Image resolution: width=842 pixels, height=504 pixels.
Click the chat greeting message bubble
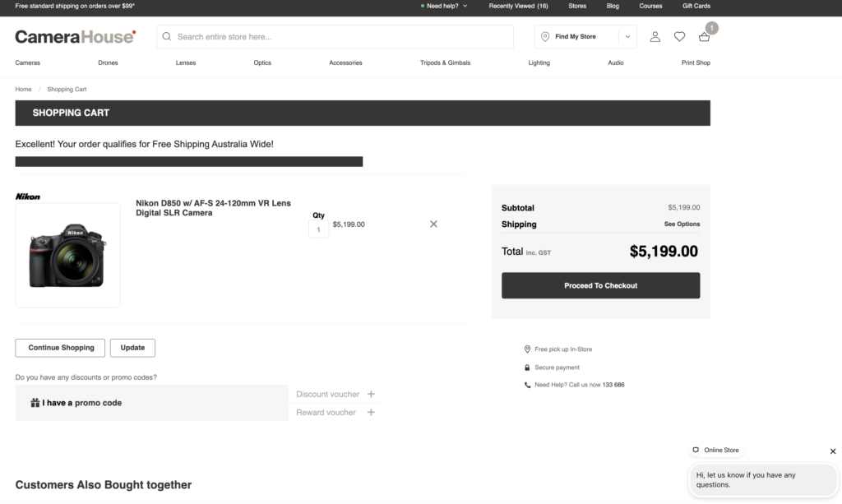click(762, 480)
